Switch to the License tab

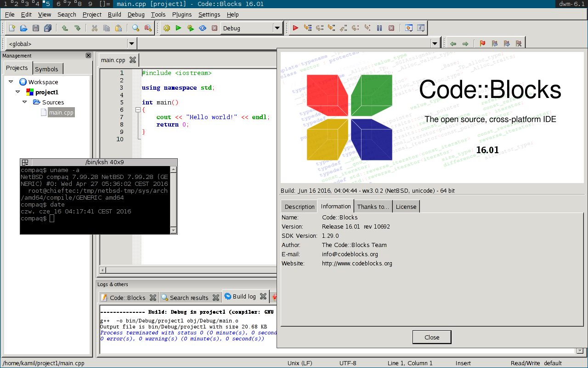(x=406, y=207)
